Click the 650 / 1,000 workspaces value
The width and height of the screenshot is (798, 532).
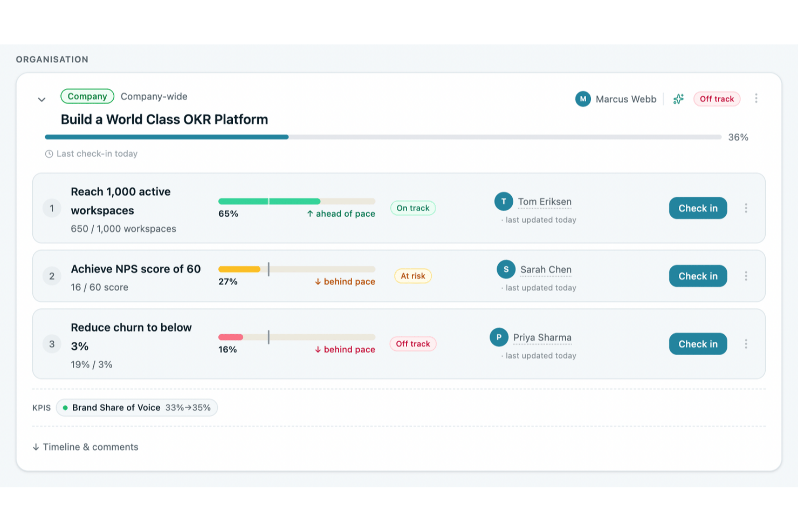point(123,229)
